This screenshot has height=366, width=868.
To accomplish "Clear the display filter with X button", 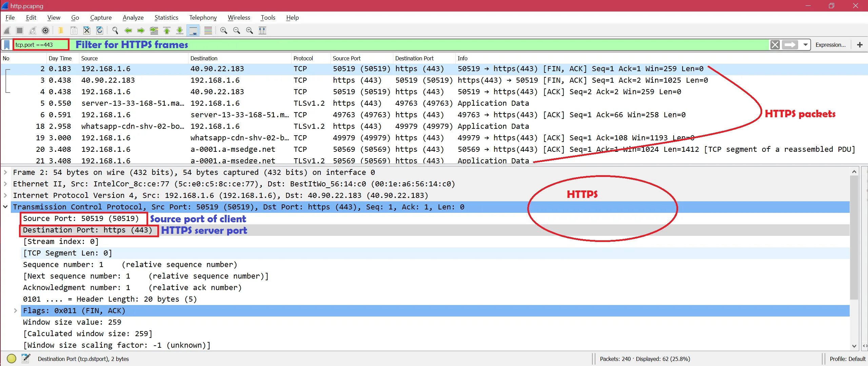I will (775, 45).
